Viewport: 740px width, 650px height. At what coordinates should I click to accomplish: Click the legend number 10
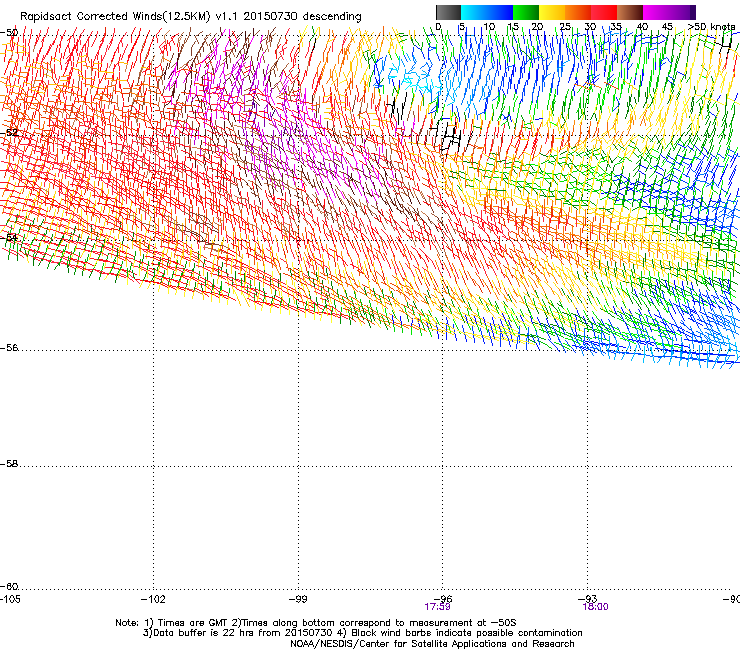(x=489, y=27)
